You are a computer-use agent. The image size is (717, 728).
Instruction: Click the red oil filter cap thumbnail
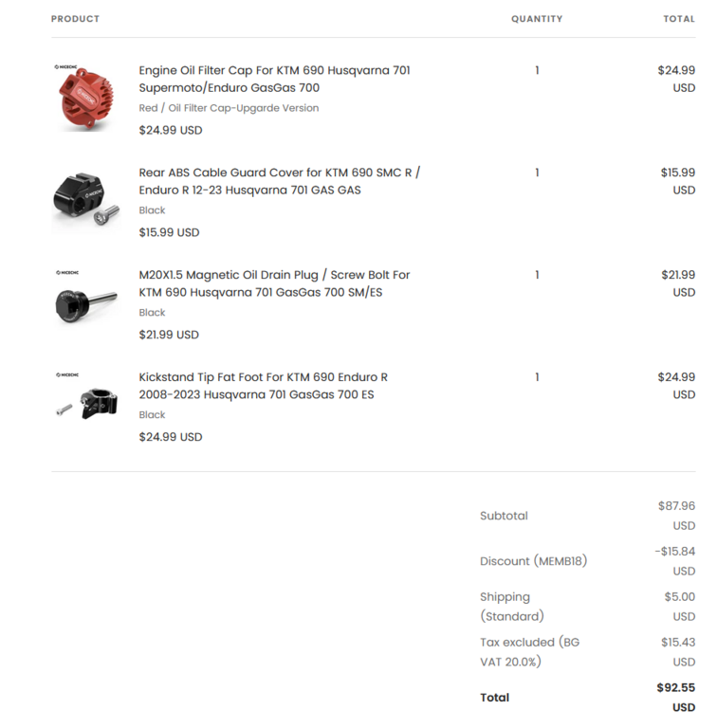85,99
